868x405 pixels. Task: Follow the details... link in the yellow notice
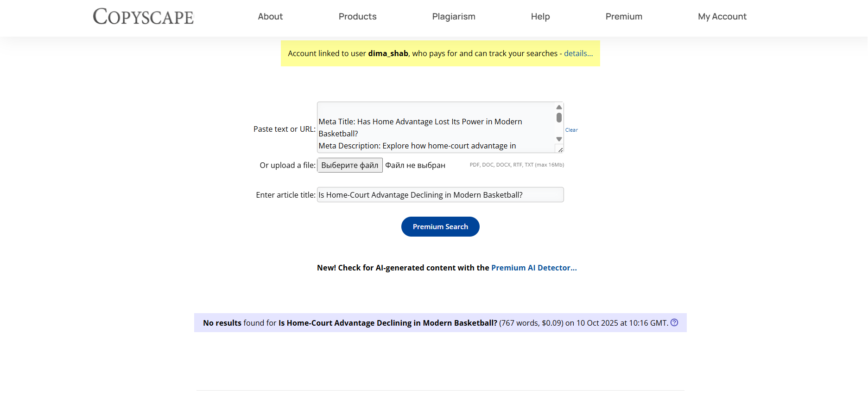pyautogui.click(x=578, y=53)
